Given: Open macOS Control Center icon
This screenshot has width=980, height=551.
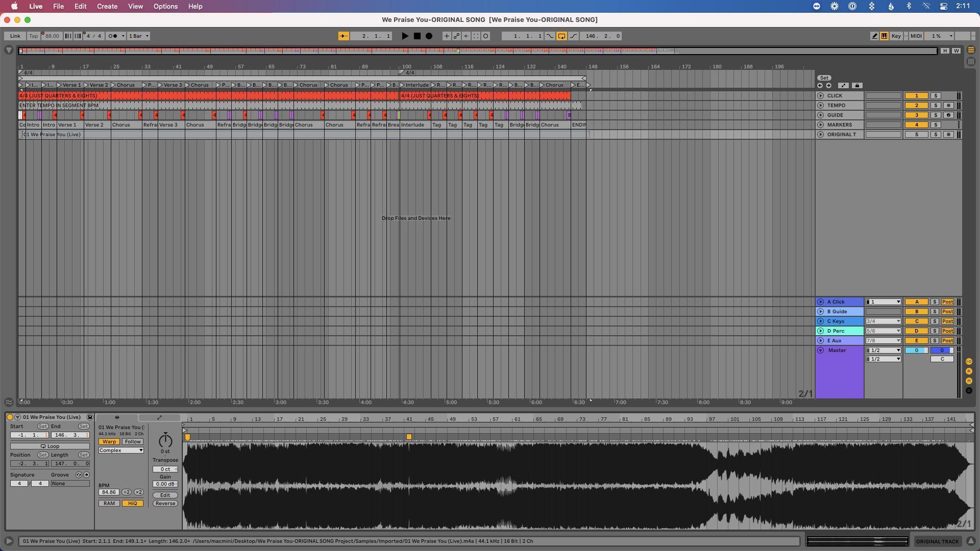Looking at the screenshot, I should click(943, 6).
